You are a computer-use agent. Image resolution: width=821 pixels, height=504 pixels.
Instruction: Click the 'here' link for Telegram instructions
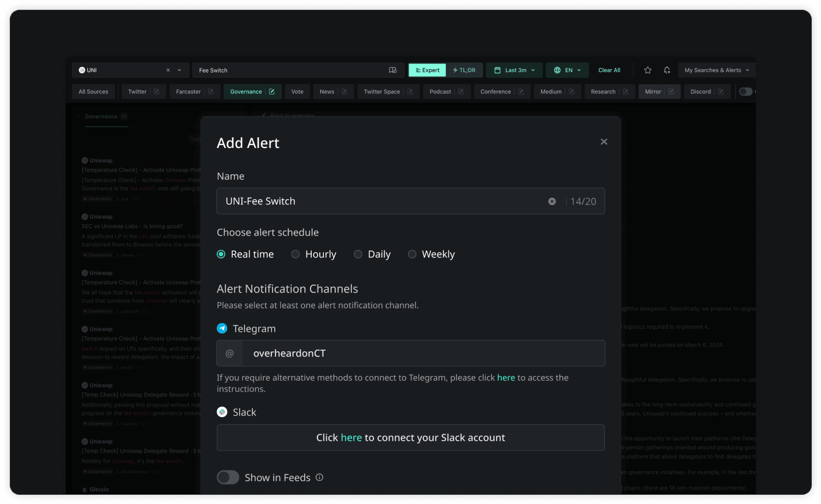point(506,378)
